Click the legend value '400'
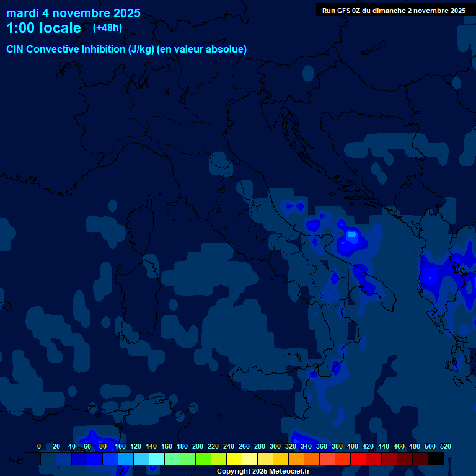The width and height of the screenshot is (476, 476). point(353,446)
